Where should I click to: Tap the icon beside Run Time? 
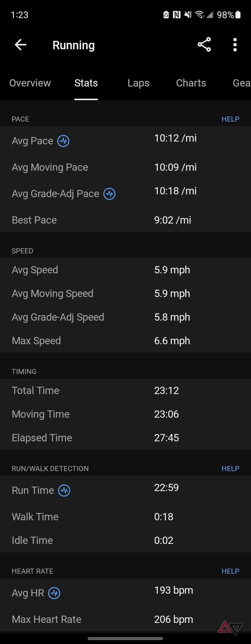(64, 490)
